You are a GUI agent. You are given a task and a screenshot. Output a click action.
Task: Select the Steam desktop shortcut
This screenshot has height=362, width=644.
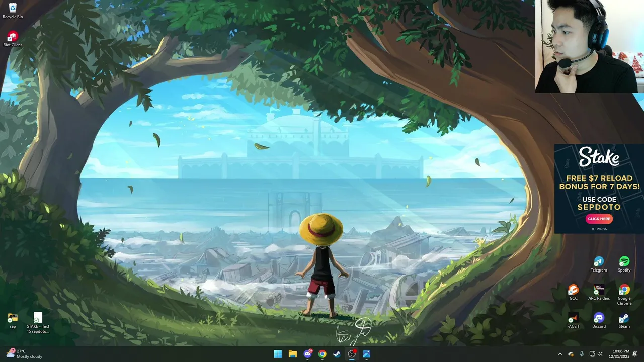point(624,320)
